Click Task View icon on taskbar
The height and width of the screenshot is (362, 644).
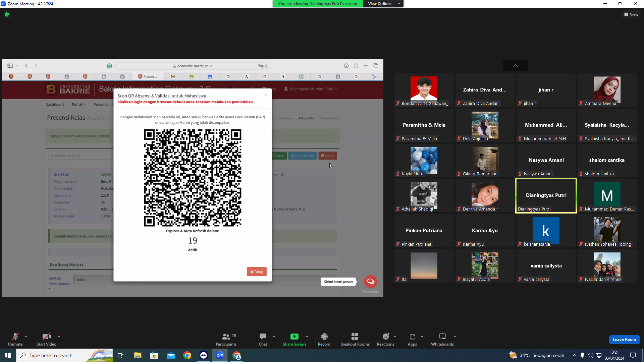point(121,355)
